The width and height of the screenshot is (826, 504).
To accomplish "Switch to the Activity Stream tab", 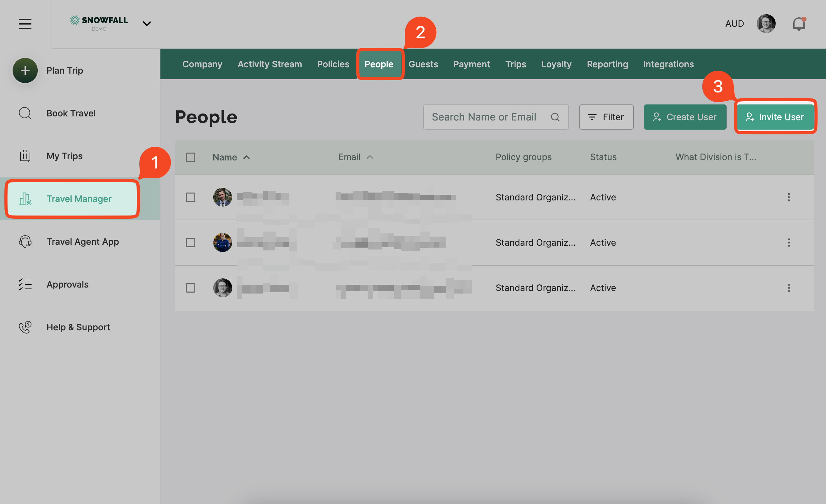I will tap(270, 64).
